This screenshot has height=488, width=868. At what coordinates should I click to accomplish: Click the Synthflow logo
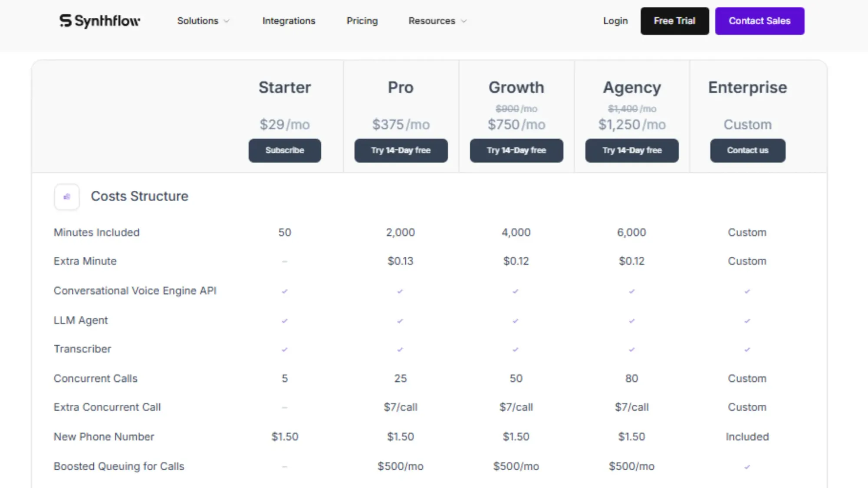[99, 21]
